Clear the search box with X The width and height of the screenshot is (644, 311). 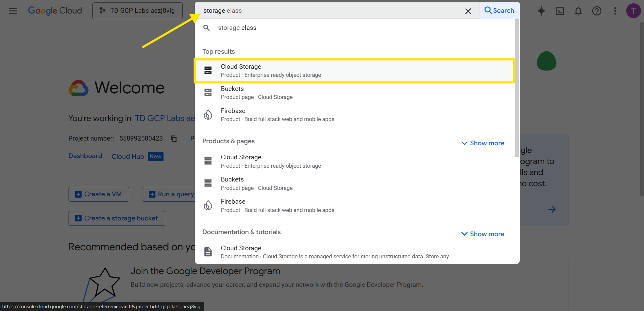[468, 11]
